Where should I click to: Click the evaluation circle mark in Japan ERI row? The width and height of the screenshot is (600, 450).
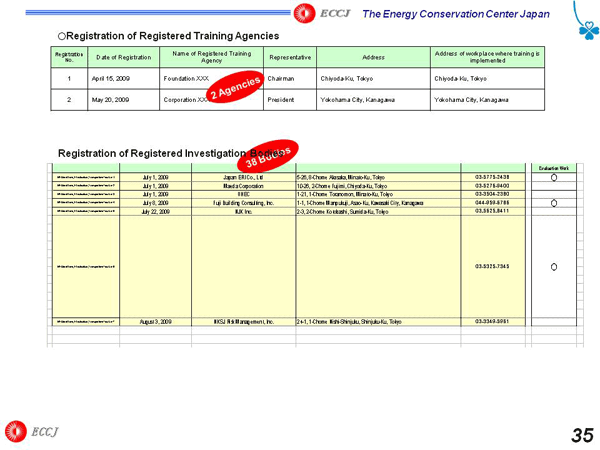(x=554, y=178)
